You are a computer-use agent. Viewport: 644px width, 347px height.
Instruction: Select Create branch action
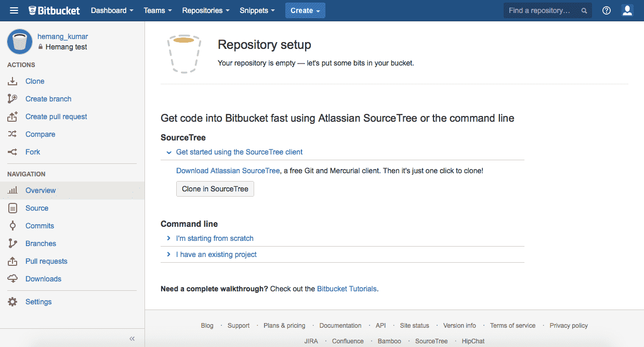pyautogui.click(x=48, y=99)
